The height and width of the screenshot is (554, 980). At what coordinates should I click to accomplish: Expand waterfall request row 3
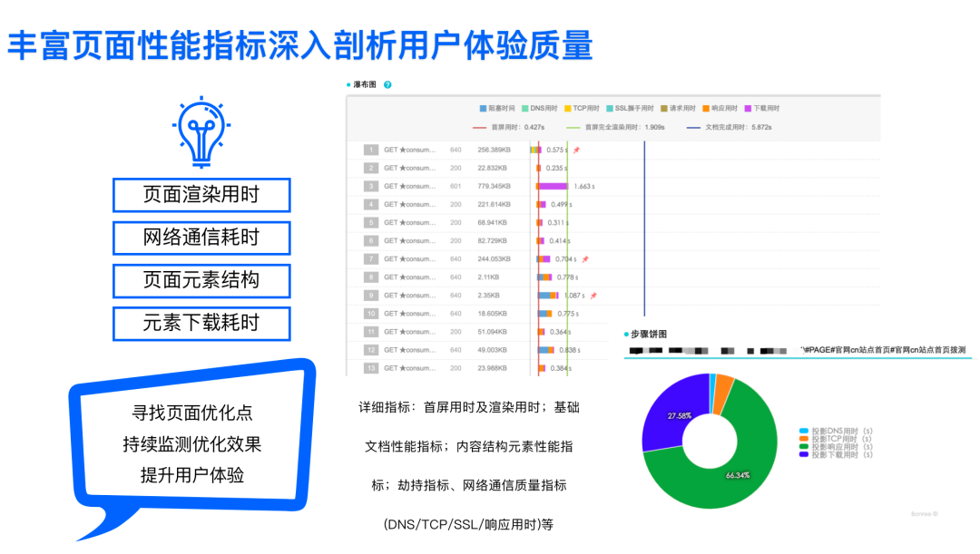(x=368, y=186)
